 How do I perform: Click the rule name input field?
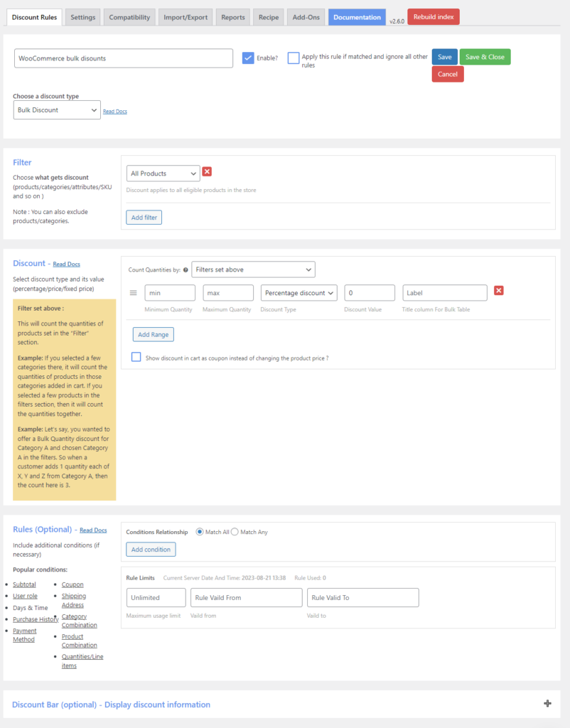pyautogui.click(x=123, y=58)
